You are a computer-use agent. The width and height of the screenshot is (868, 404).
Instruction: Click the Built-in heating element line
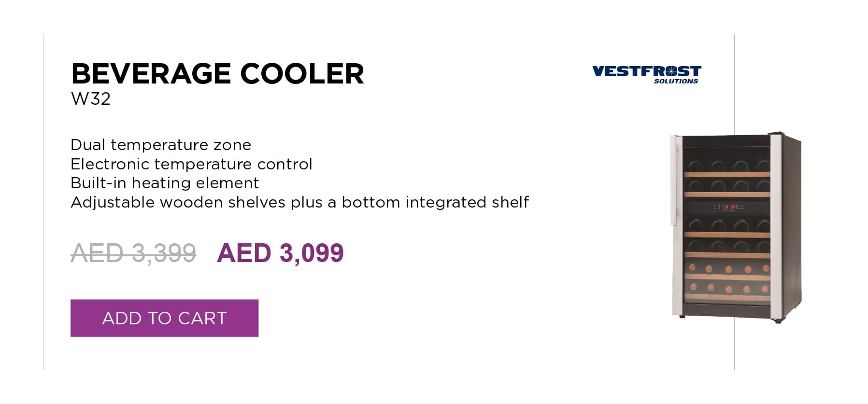point(165,183)
